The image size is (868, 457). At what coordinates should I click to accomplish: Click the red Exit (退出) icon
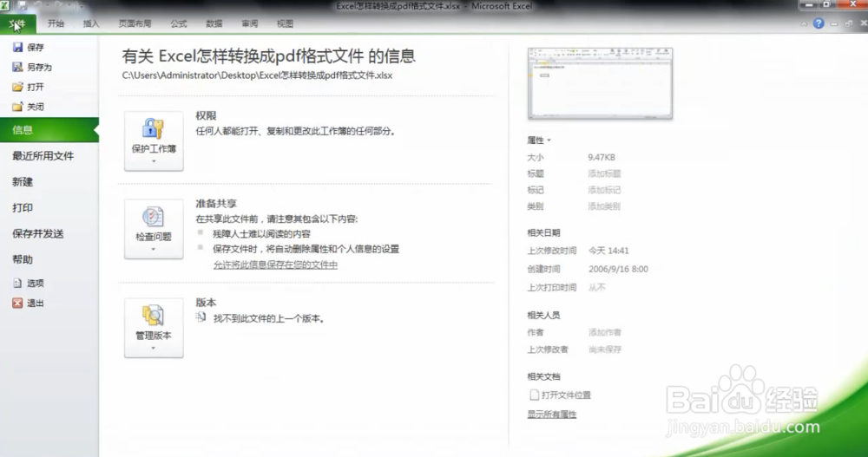pyautogui.click(x=17, y=304)
